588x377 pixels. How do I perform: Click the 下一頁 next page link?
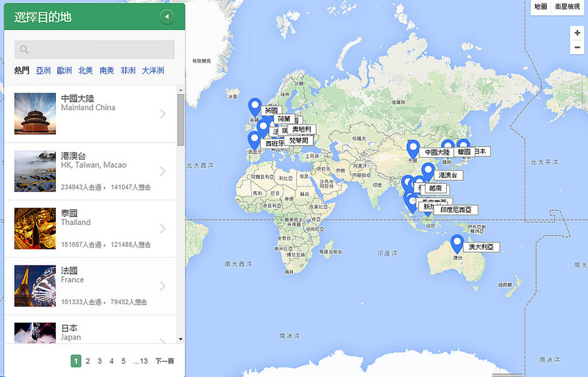point(165,362)
